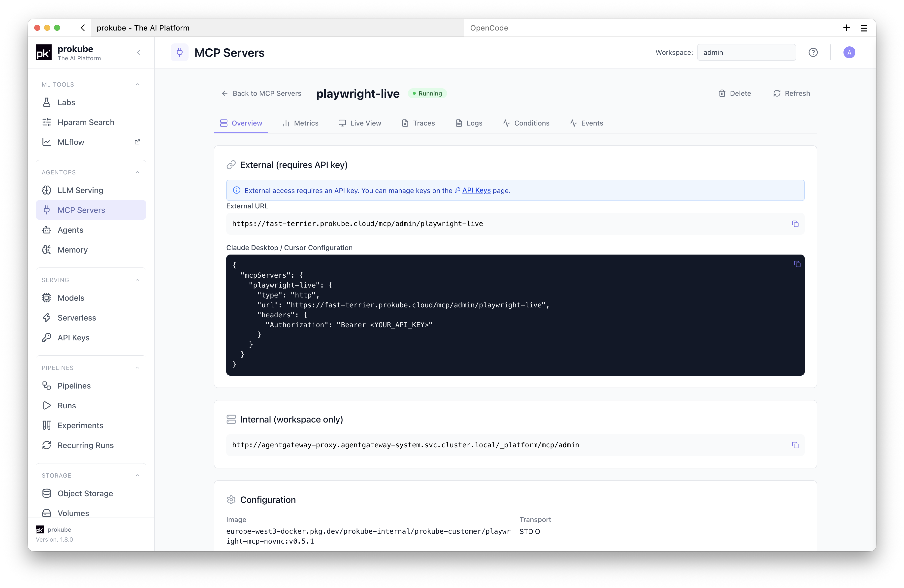Collapse the AGENTOPS section
This screenshot has width=904, height=588.
pyautogui.click(x=137, y=172)
